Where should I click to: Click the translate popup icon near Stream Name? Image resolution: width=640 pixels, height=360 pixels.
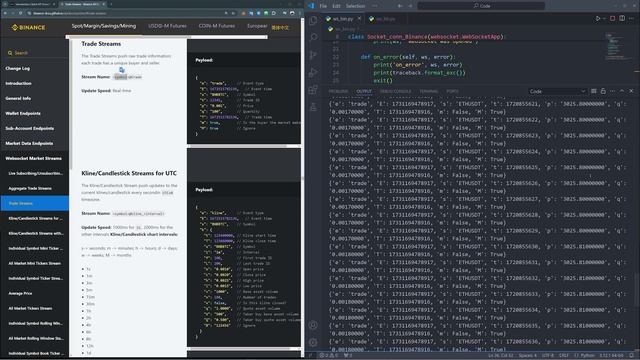click(122, 70)
